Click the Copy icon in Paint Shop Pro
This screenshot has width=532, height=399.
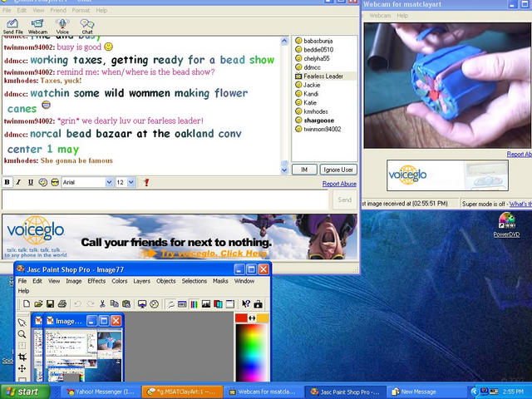tap(115, 304)
